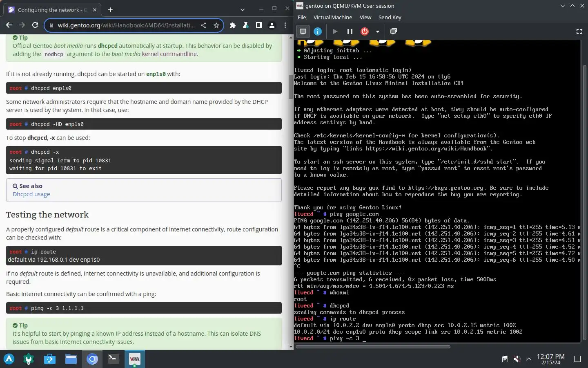Open the File menu in virt-manager
The image size is (588, 368).
coord(302,17)
